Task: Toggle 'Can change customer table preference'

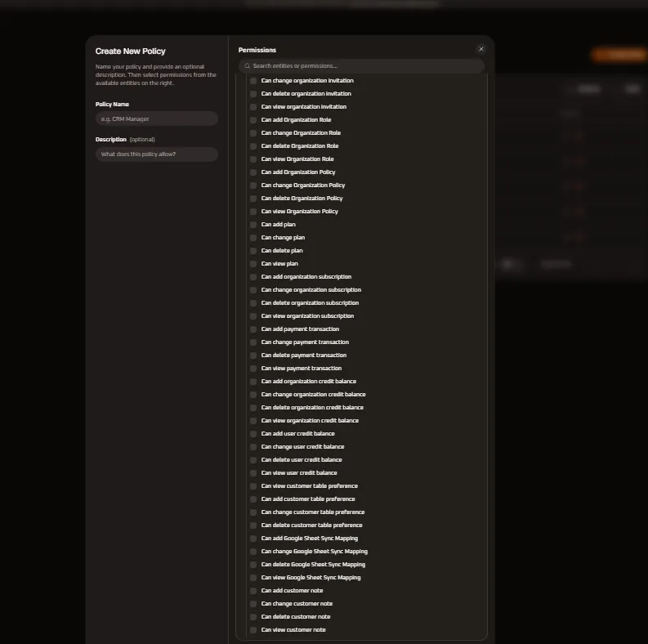Action: pyautogui.click(x=253, y=512)
